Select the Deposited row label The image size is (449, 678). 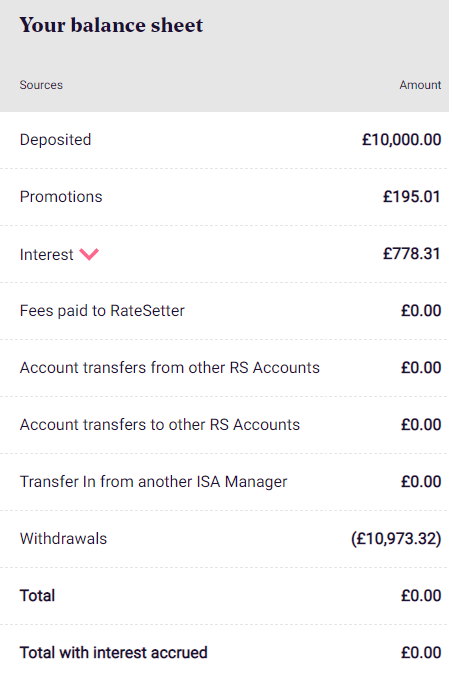[x=55, y=140]
